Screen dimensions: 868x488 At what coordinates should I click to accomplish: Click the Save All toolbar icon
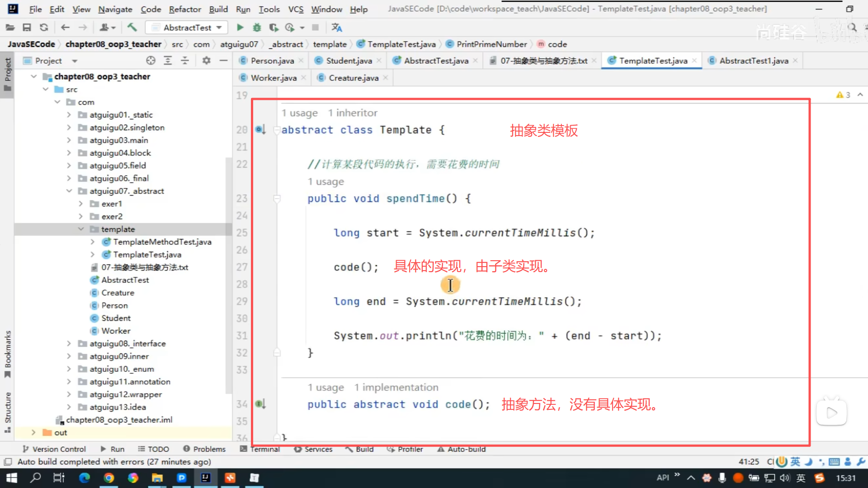pyautogui.click(x=27, y=28)
